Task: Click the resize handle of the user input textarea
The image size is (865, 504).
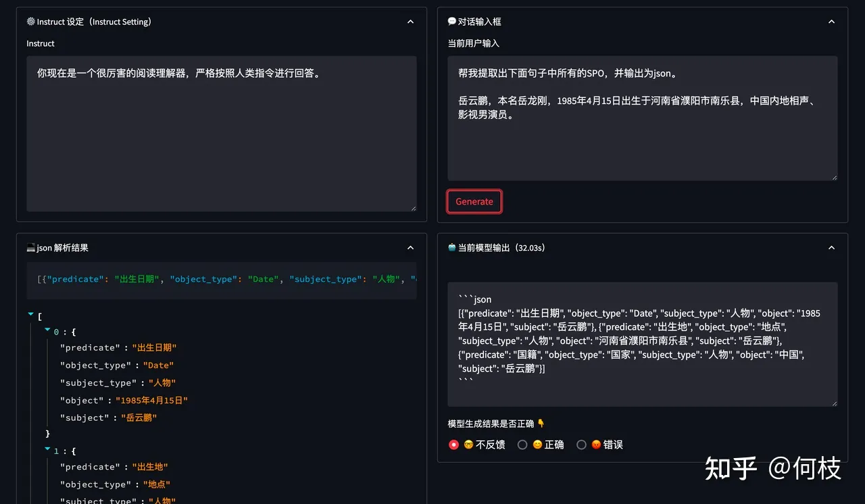Action: pyautogui.click(x=834, y=176)
